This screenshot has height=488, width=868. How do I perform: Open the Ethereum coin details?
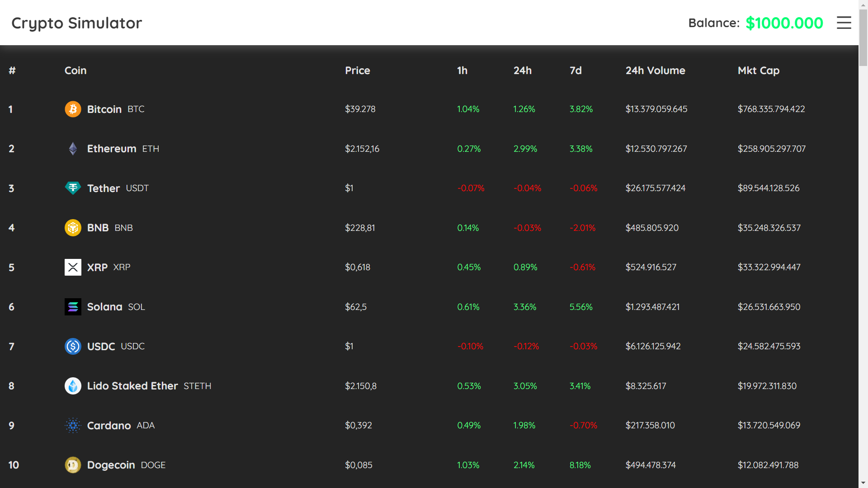pos(111,148)
